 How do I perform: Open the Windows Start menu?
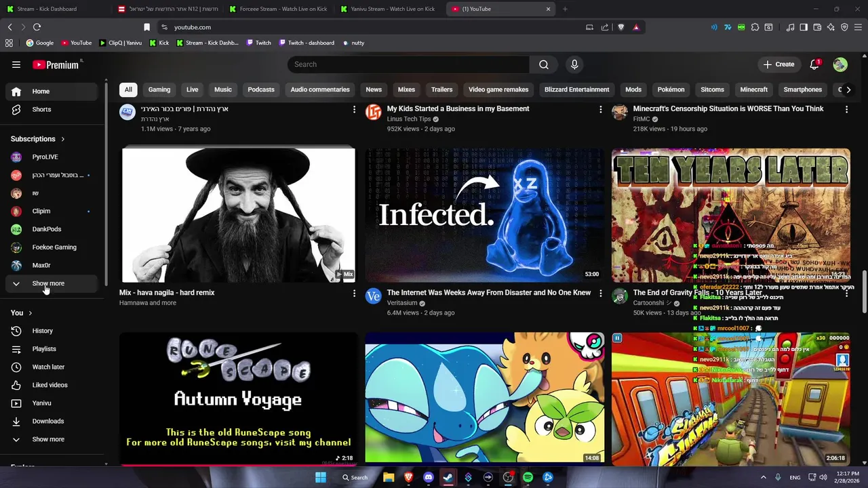[321, 477]
